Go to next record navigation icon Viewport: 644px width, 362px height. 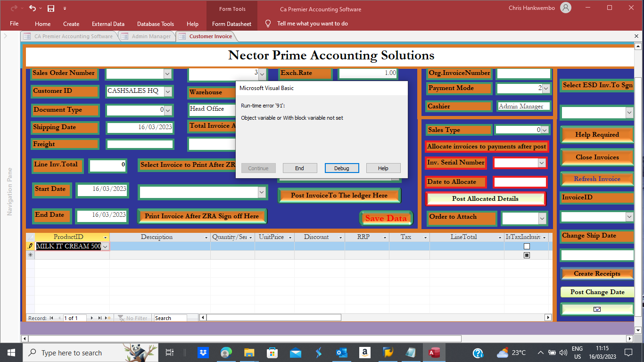92,318
